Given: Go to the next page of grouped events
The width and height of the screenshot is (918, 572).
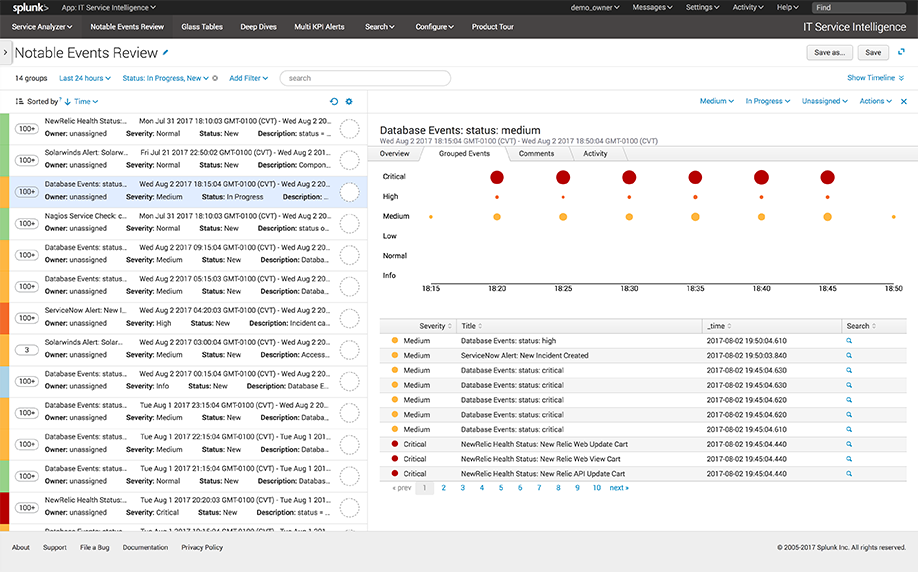Looking at the screenshot, I should 619,488.
